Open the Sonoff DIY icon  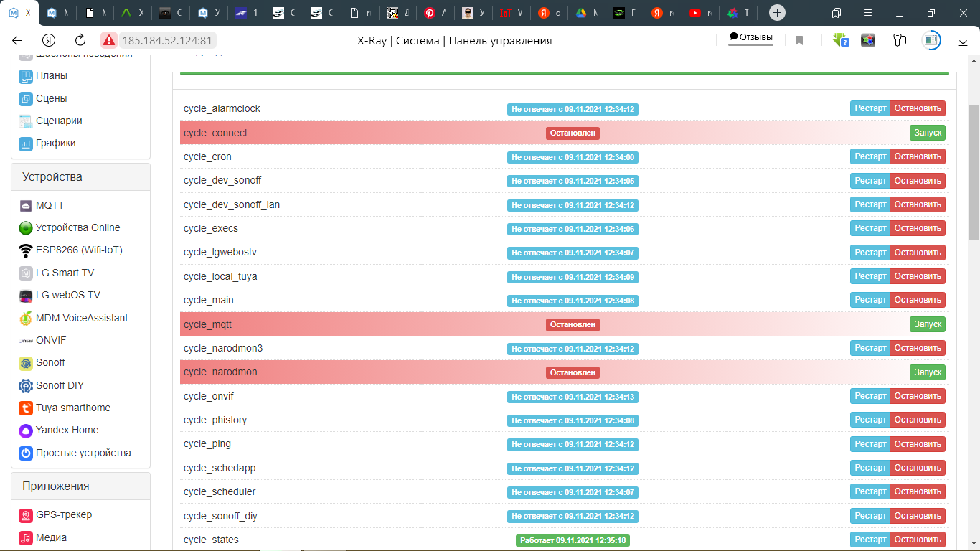[x=25, y=385]
